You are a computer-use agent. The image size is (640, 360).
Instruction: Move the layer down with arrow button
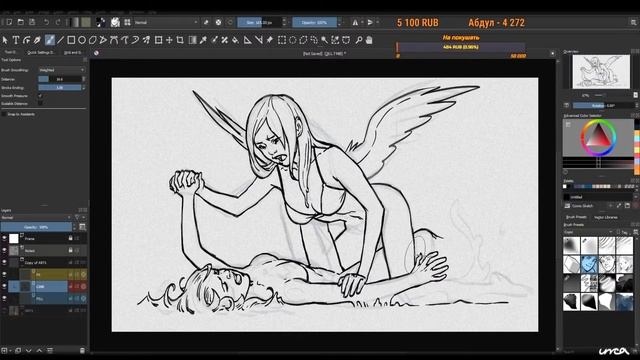29,350
